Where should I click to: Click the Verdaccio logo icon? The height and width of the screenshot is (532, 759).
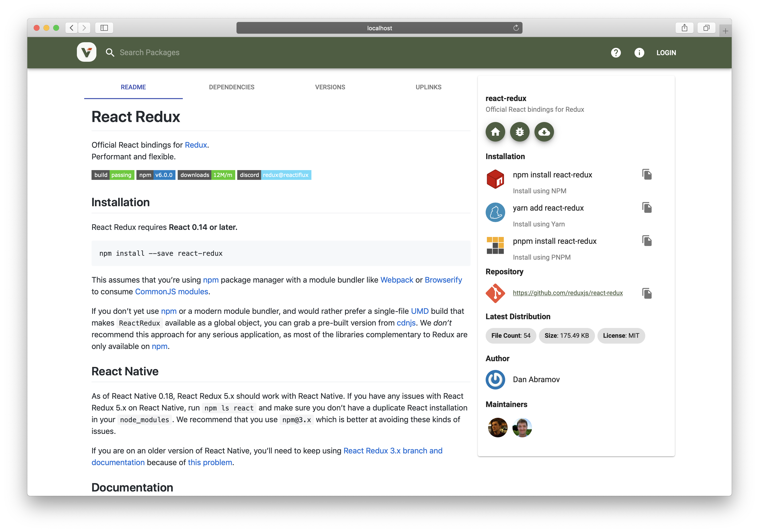click(x=86, y=52)
